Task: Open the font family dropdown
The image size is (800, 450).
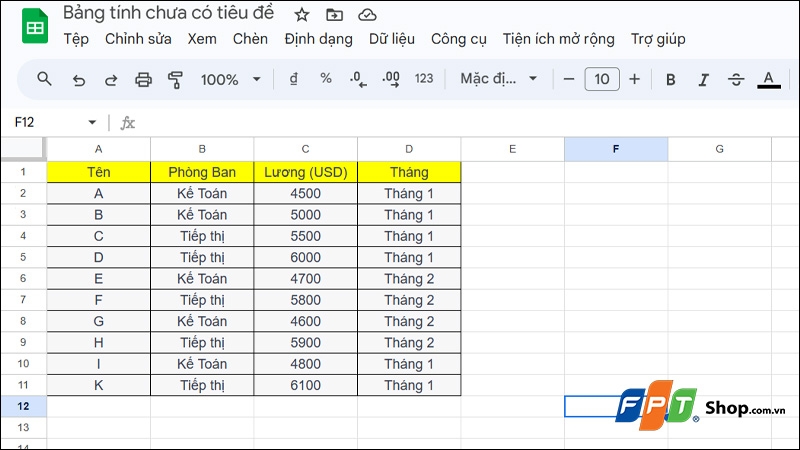Action: click(498, 79)
